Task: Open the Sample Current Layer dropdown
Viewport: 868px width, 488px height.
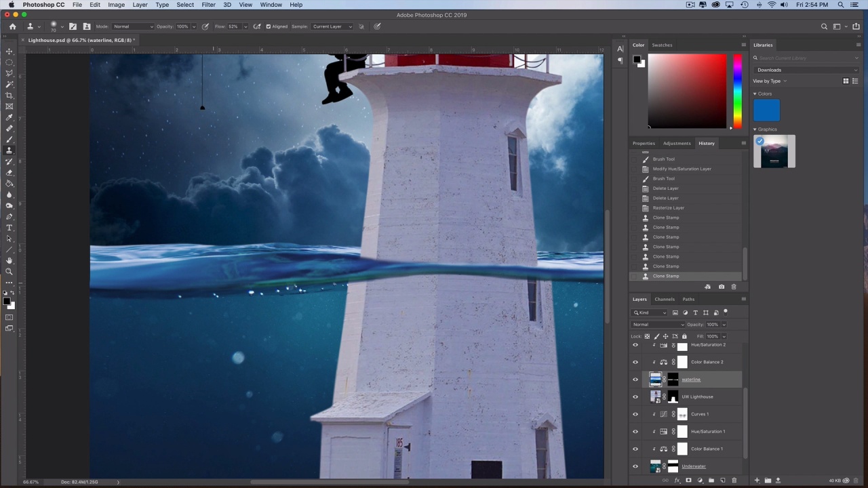Action: coord(332,26)
